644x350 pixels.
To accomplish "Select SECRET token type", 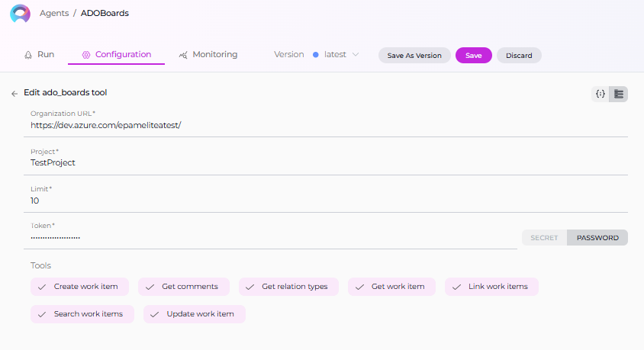I will tap(544, 238).
